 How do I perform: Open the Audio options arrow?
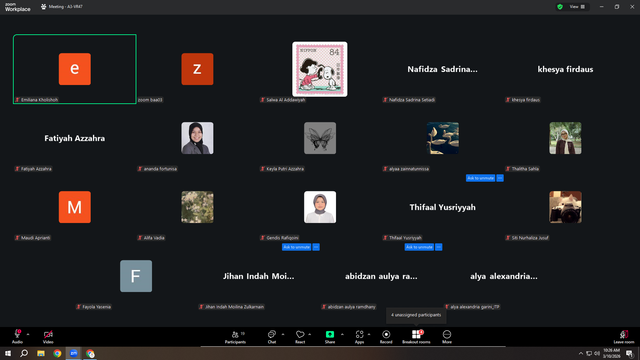(x=28, y=334)
